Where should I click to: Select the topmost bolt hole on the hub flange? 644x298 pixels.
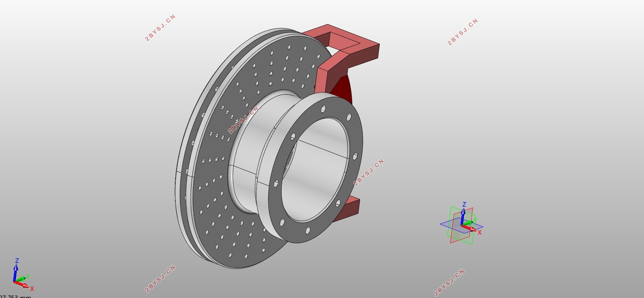tap(323, 109)
